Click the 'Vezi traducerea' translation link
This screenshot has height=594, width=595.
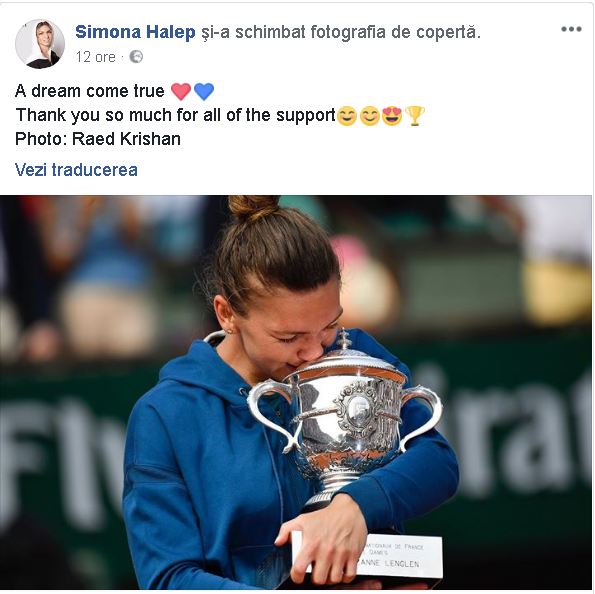[76, 170]
